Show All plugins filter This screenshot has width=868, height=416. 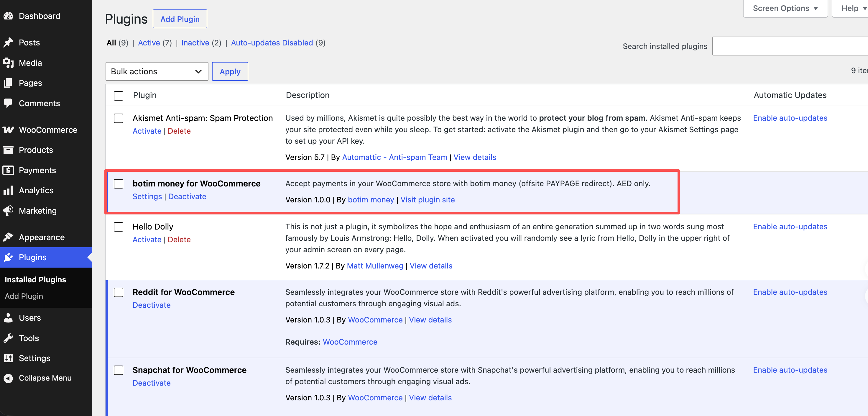[x=111, y=43]
